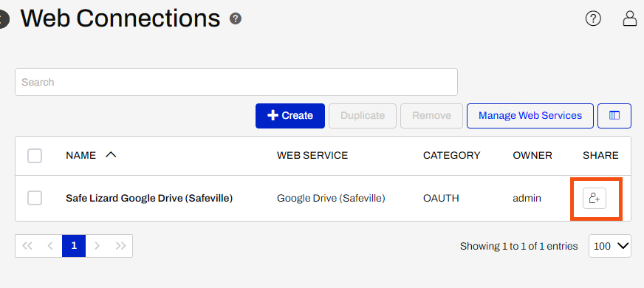
Task: Click the share user icon for Safe Lizard
Action: coord(595,199)
